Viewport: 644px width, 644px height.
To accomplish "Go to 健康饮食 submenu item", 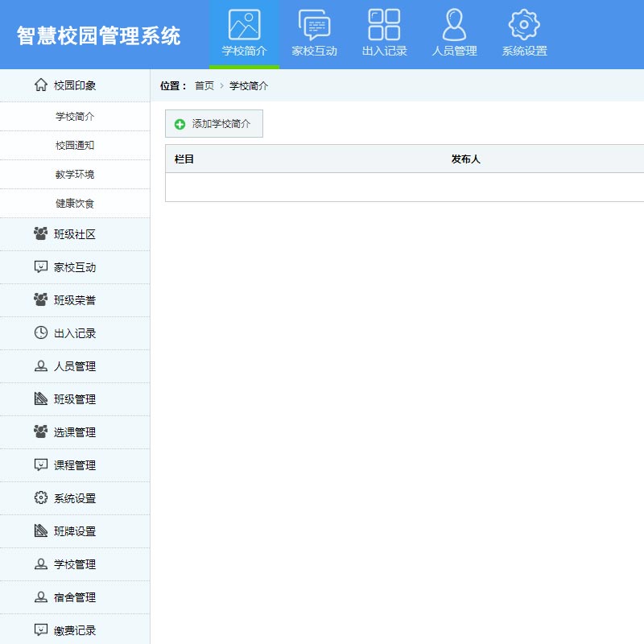I will [x=75, y=204].
